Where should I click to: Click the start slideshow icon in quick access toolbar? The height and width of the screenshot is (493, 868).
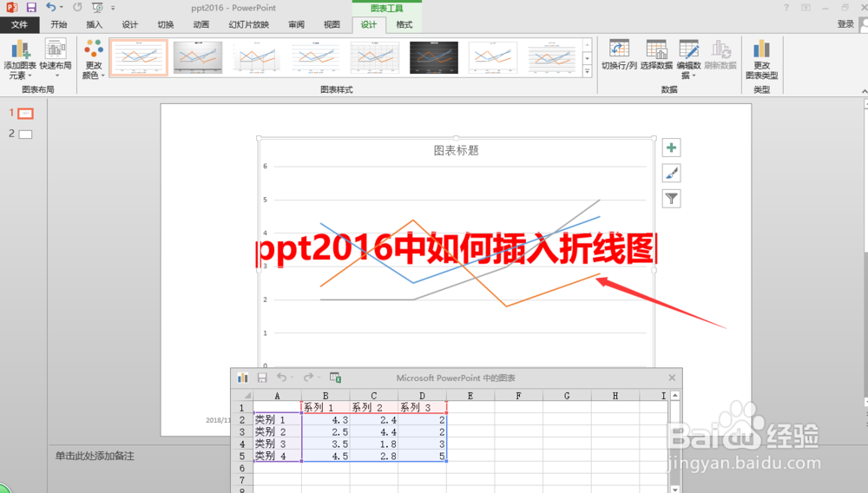pos(97,8)
